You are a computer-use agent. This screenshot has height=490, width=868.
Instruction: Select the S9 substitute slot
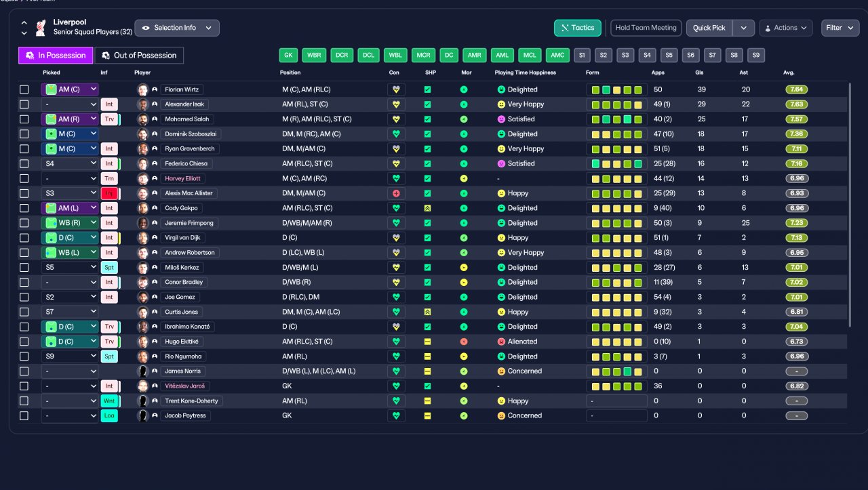pos(756,56)
